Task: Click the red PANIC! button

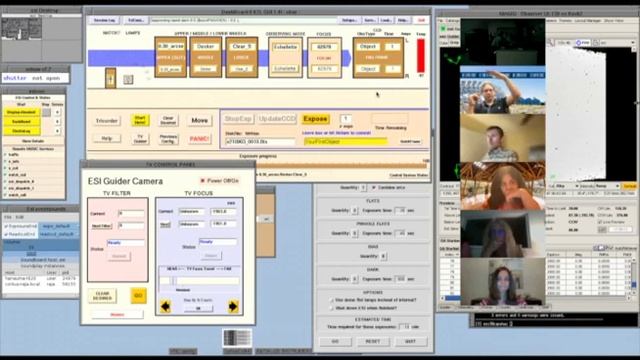Action: 200,139
